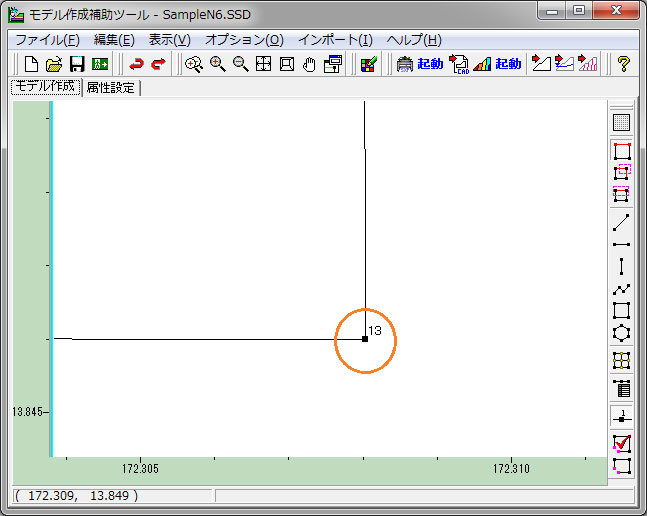Create a new file with blank page icon
Image resolution: width=647 pixels, height=516 pixels.
point(31,64)
